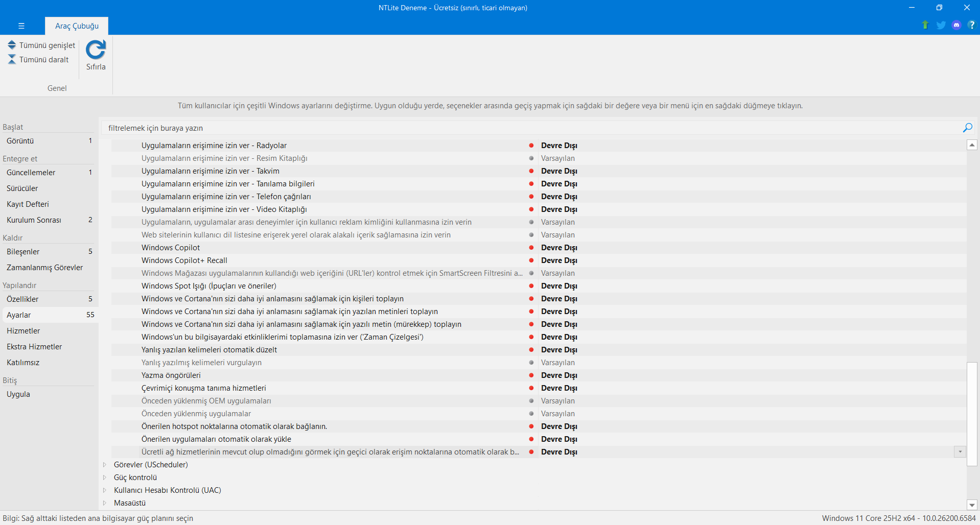Viewport: 980px width, 525px height.
Task: Click status bar Windows 11 Core 25H2 text
Action: 899,518
